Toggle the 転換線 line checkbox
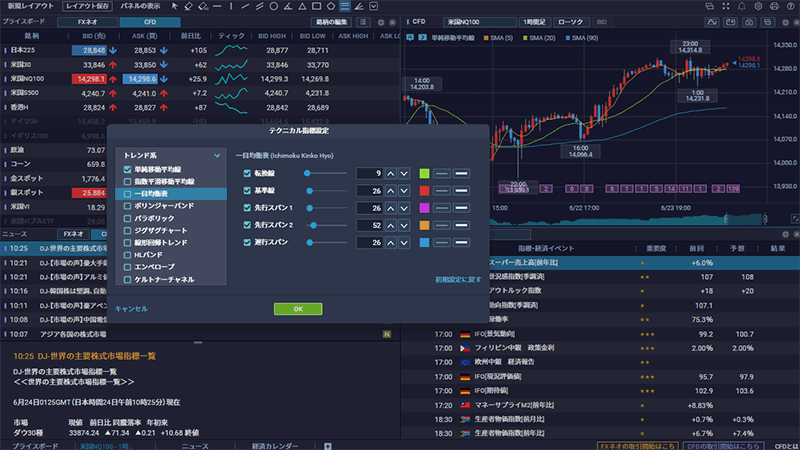 (x=248, y=173)
